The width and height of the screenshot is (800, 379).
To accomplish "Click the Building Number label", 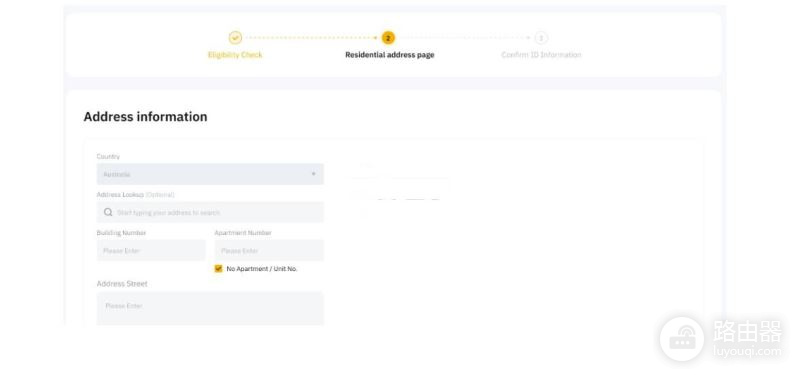I will (121, 233).
